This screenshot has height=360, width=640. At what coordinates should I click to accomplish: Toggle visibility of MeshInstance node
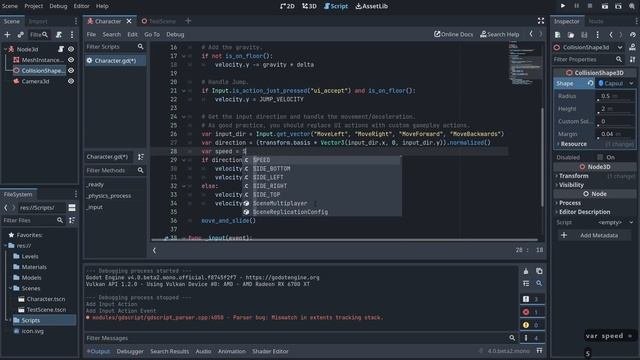(71, 60)
